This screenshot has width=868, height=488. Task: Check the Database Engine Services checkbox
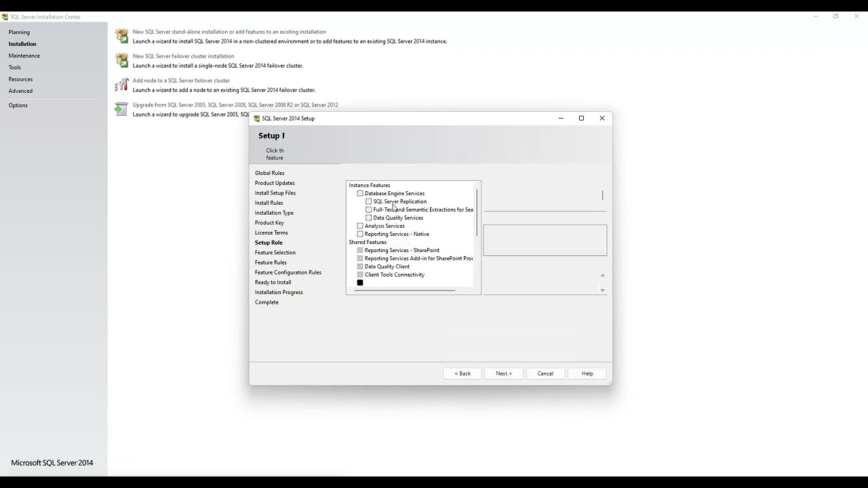[360, 193]
